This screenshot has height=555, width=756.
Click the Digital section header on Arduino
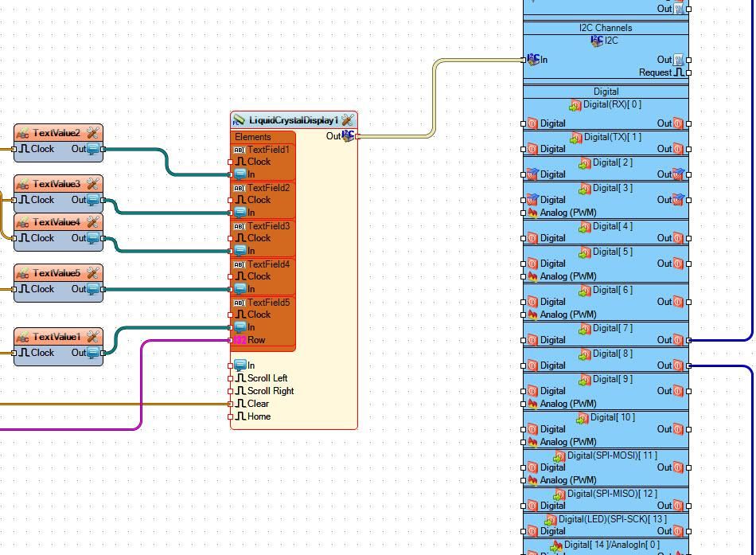point(606,92)
